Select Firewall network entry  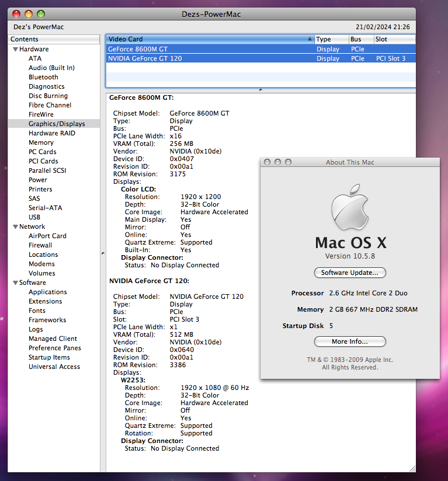tap(40, 245)
